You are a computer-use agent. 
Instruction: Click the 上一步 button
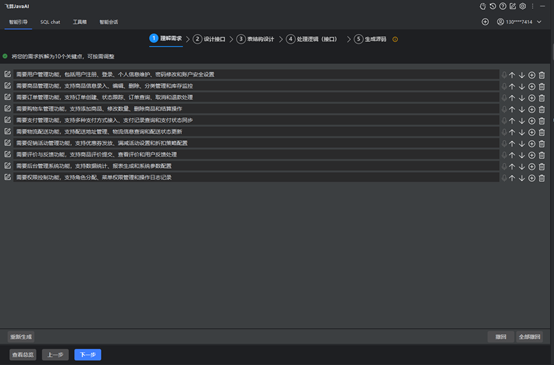[x=55, y=354]
